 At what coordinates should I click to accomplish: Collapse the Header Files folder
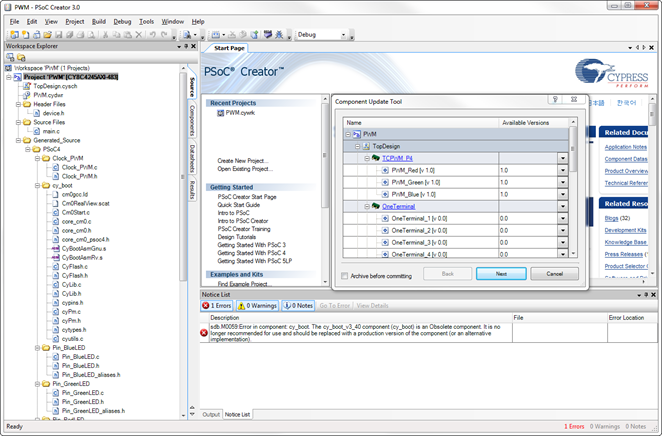(18, 104)
